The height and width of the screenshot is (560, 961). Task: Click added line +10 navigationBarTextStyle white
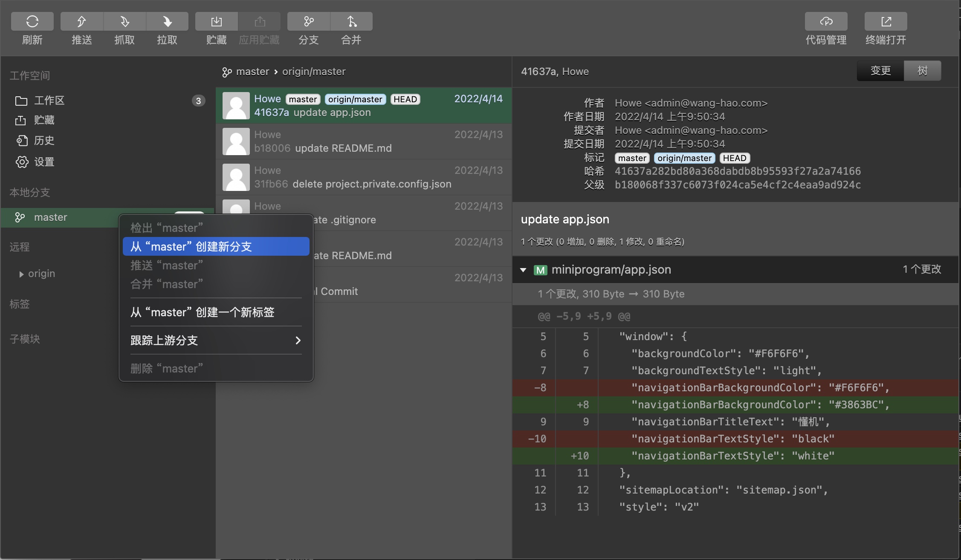pyautogui.click(x=735, y=456)
